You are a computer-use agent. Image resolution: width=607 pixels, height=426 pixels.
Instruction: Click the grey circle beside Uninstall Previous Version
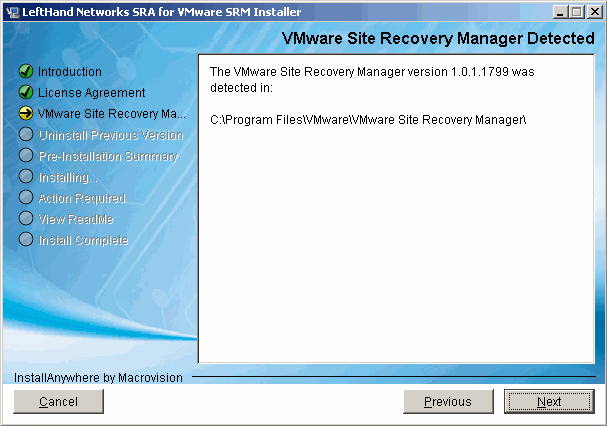tap(26, 135)
